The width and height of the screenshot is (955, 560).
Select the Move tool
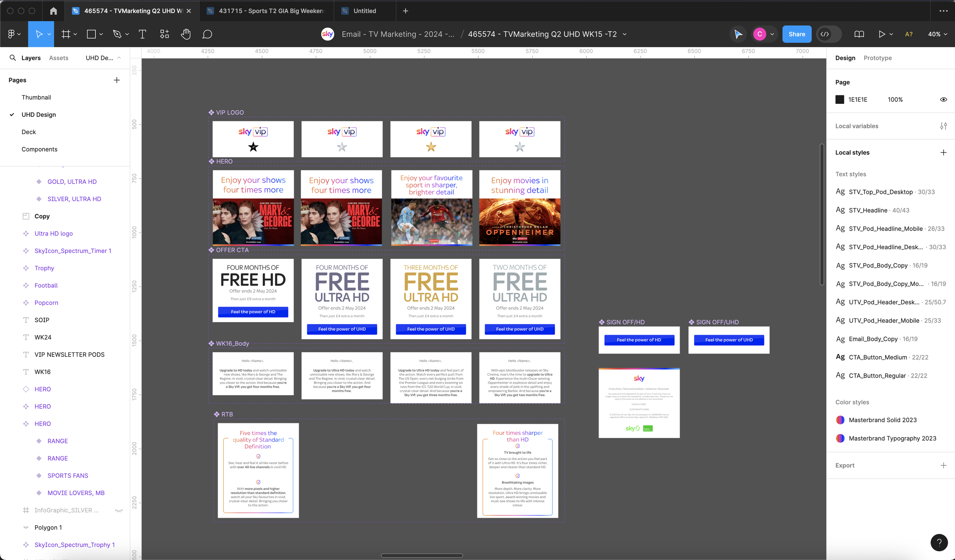coord(39,34)
